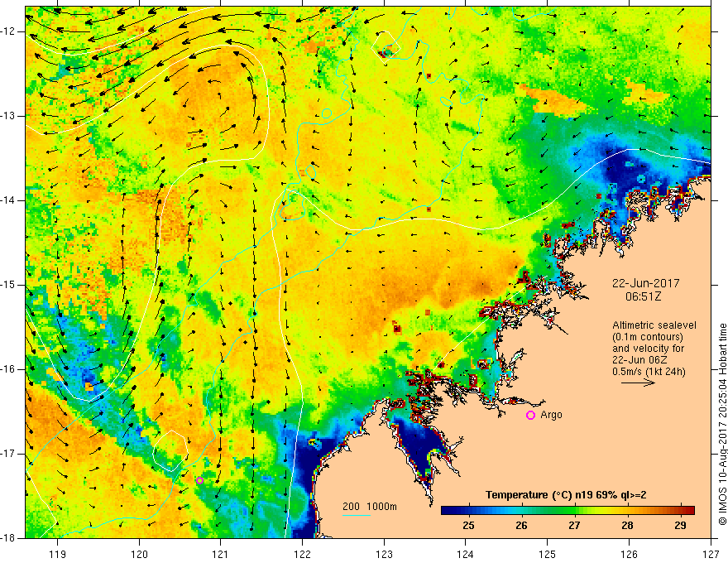The width and height of the screenshot is (728, 563).
Task: Click latitude label -15 on the left axis
Action: pos(9,285)
